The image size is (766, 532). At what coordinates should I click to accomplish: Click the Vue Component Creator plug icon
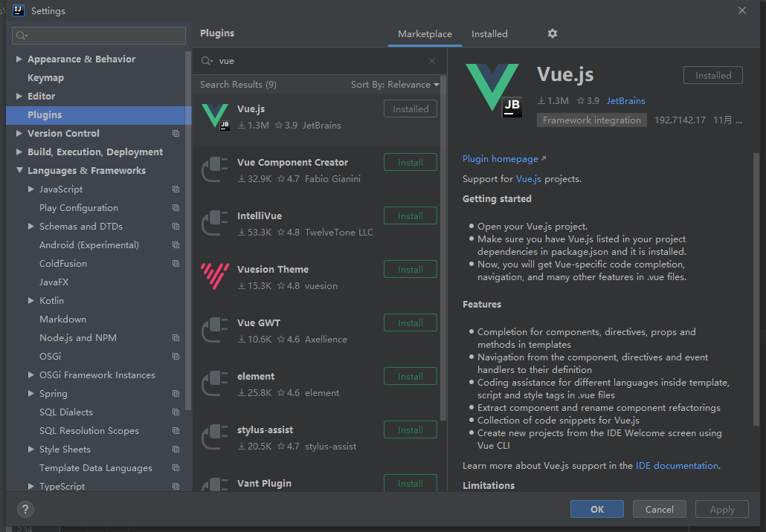[x=216, y=169]
